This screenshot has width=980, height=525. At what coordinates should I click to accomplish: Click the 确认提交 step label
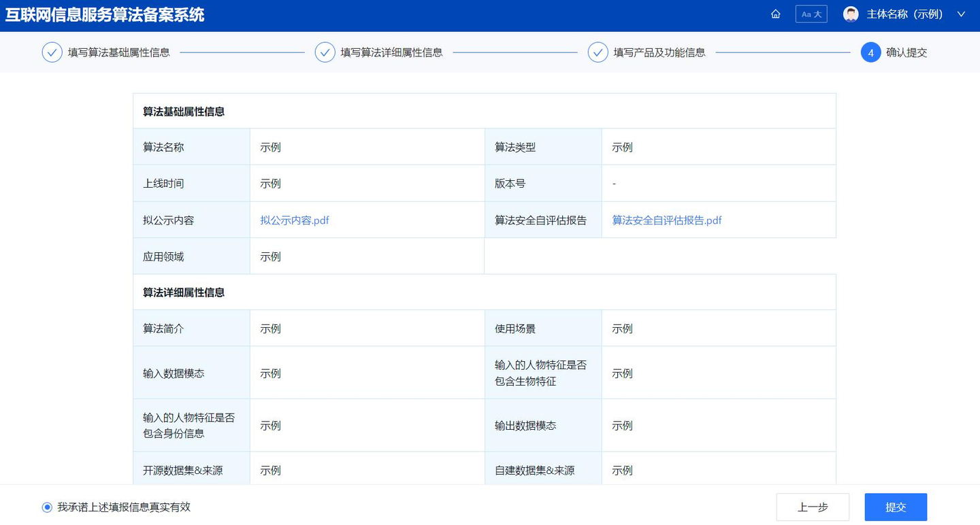tap(906, 52)
